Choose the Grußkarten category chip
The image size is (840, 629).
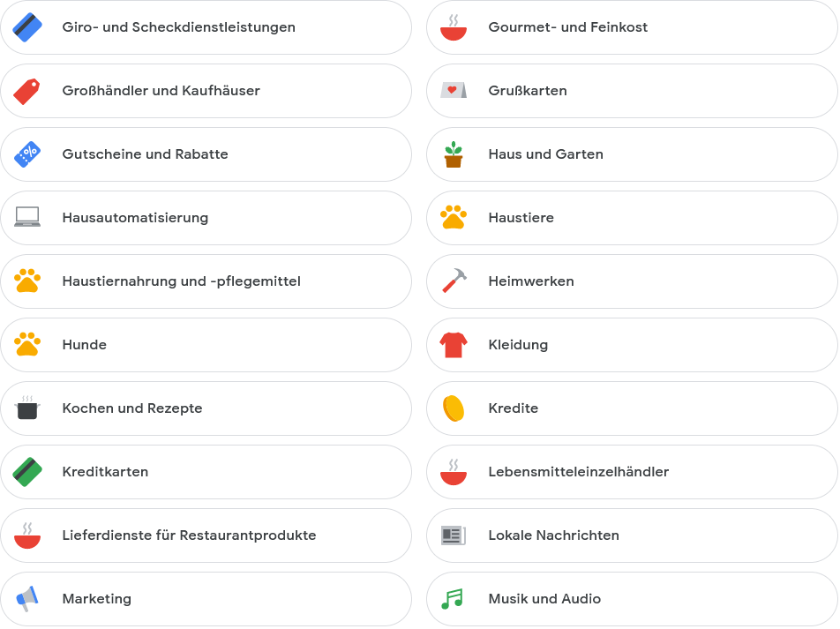pos(632,91)
